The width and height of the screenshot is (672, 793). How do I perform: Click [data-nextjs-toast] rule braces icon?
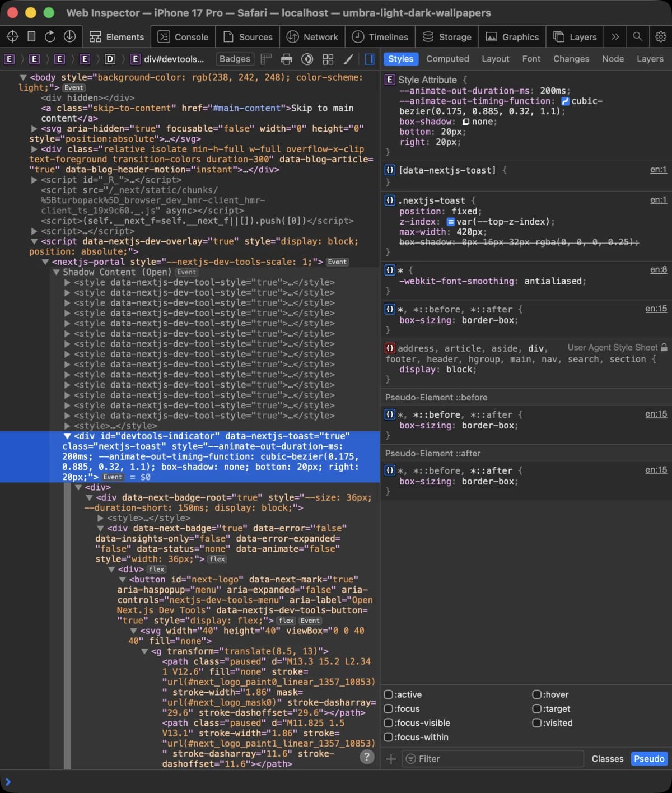point(390,170)
